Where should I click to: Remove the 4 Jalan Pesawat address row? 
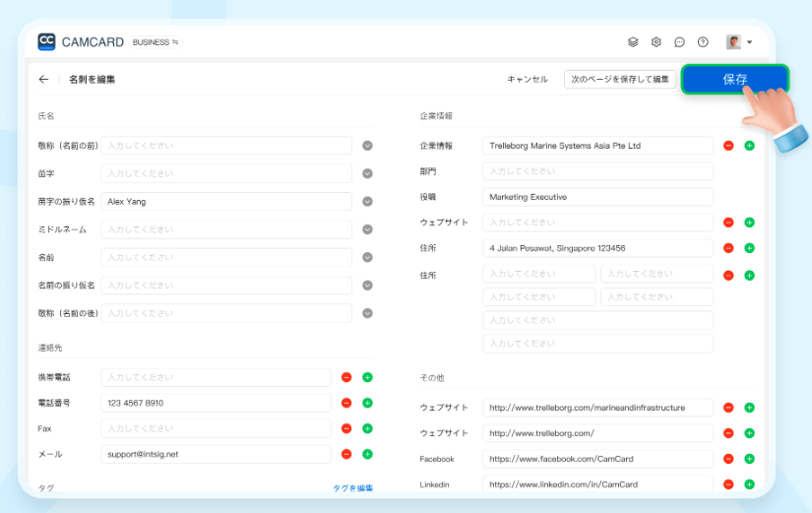coord(728,248)
